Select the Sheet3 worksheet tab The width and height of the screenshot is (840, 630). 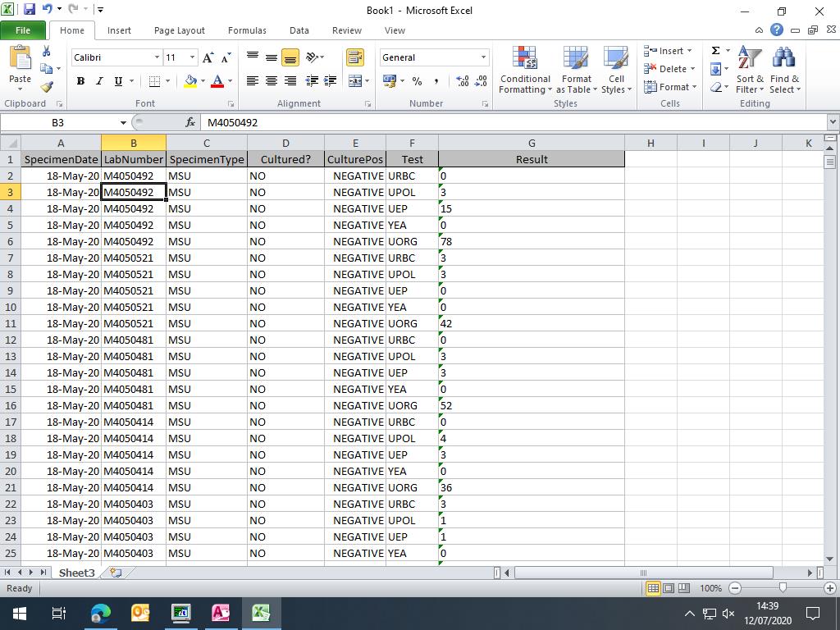(76, 573)
